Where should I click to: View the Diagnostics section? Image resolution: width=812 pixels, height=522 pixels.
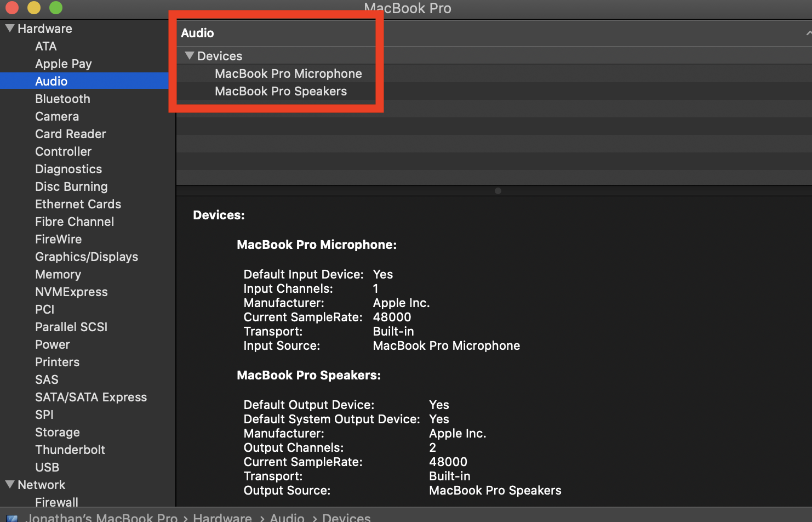[x=68, y=169]
